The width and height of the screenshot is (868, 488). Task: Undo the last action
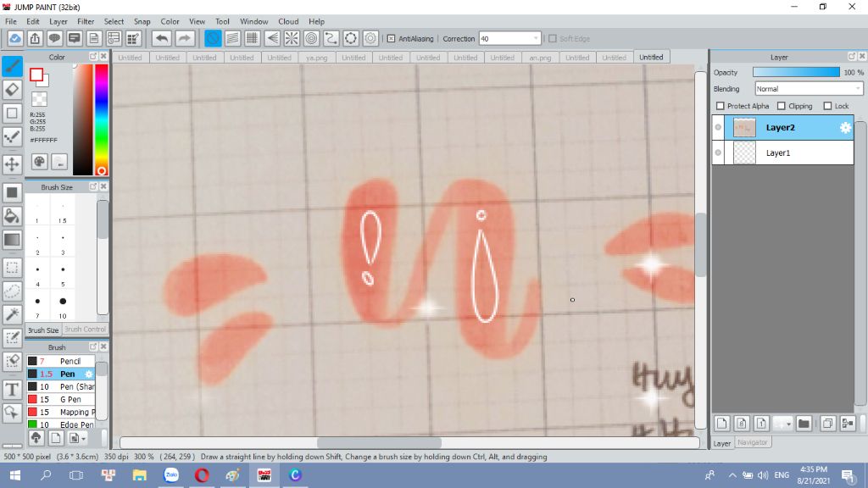162,39
